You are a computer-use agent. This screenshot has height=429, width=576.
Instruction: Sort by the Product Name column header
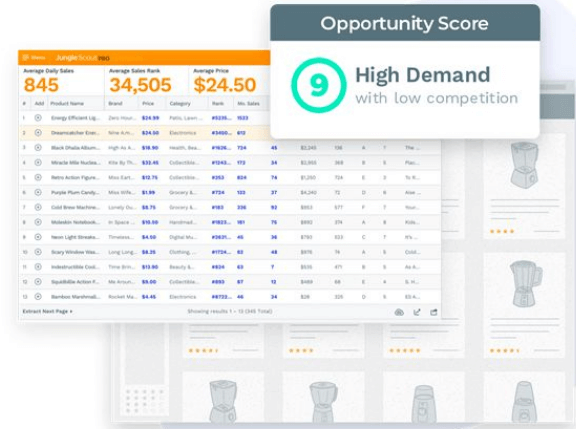tap(67, 104)
